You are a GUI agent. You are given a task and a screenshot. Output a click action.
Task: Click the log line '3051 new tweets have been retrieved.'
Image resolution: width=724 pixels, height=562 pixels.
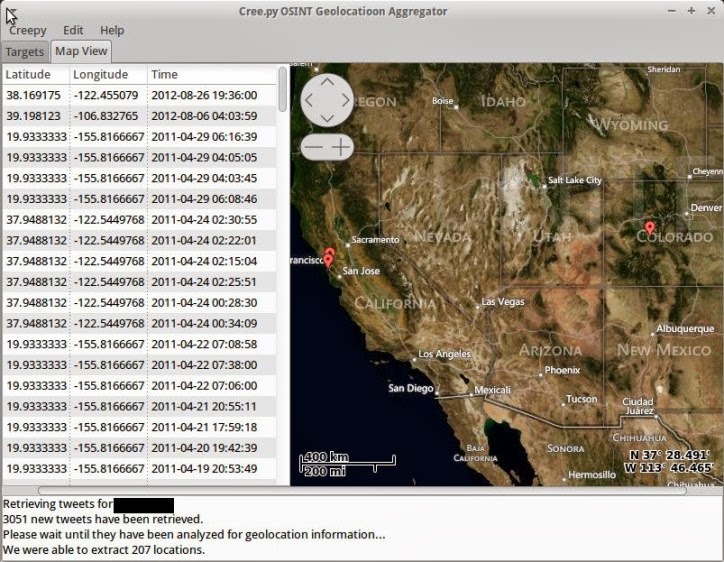pyautogui.click(x=103, y=519)
